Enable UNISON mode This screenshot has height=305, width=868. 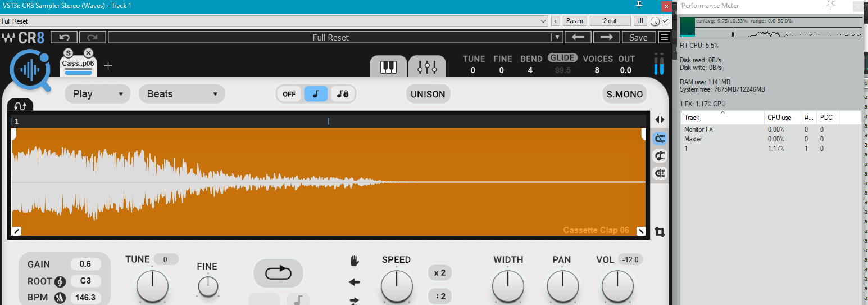click(428, 94)
